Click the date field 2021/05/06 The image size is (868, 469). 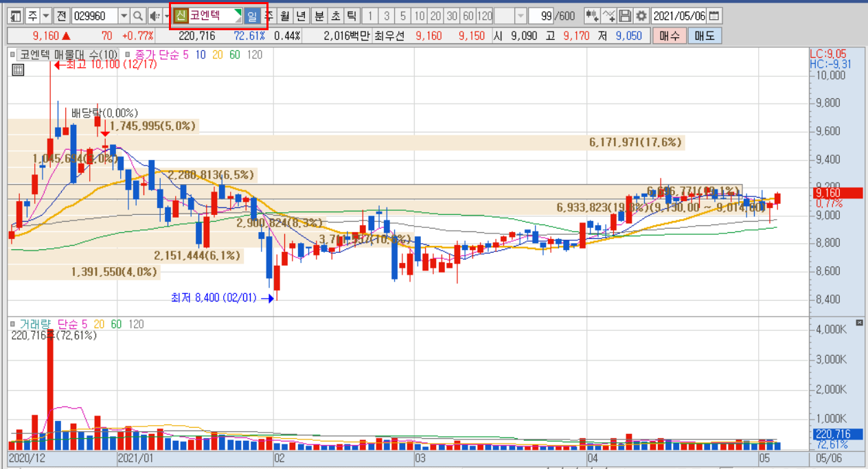point(678,16)
